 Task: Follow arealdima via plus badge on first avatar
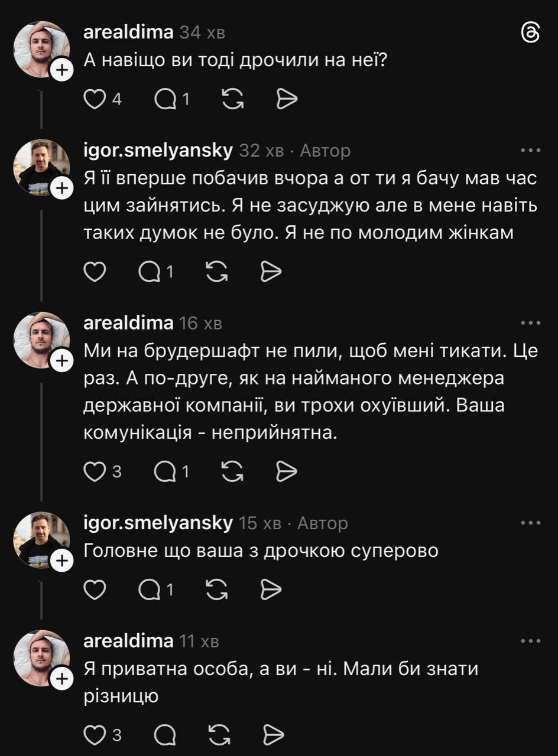pos(61,71)
